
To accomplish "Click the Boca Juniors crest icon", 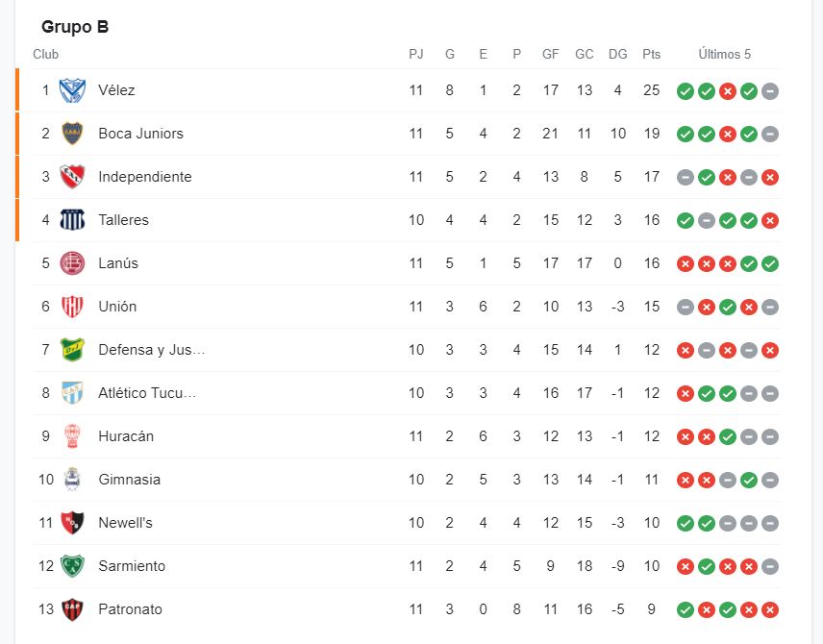I will coord(72,134).
